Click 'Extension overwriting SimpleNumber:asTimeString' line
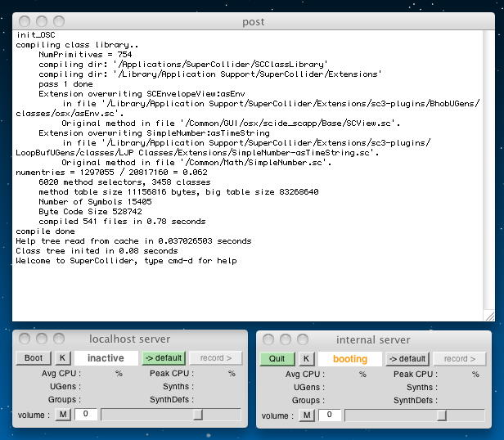Screen dimensions: 504x440 pyautogui.click(x=155, y=133)
